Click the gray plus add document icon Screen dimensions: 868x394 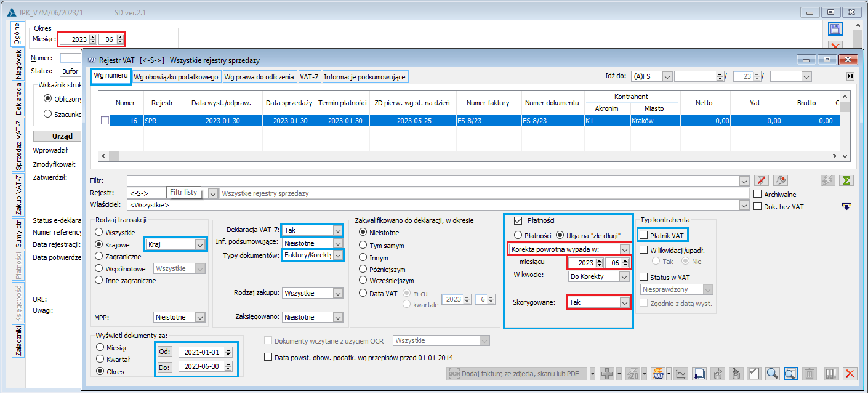tap(607, 373)
